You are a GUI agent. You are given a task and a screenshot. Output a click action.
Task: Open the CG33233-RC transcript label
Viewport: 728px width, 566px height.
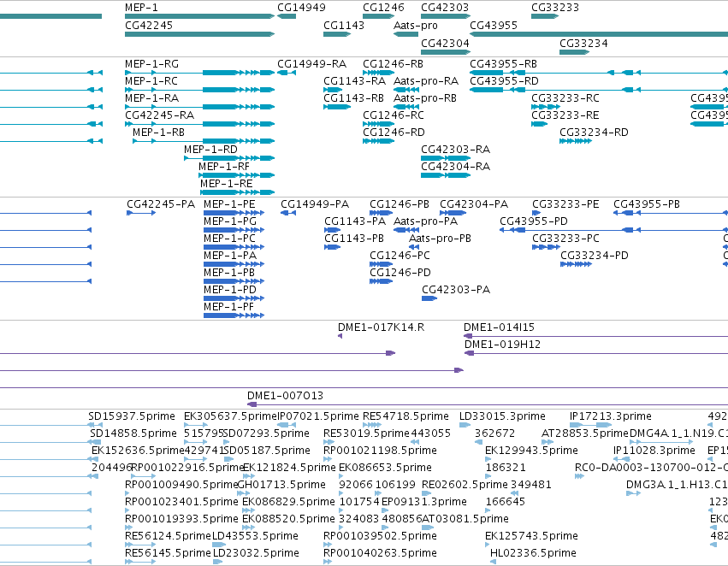(565, 97)
